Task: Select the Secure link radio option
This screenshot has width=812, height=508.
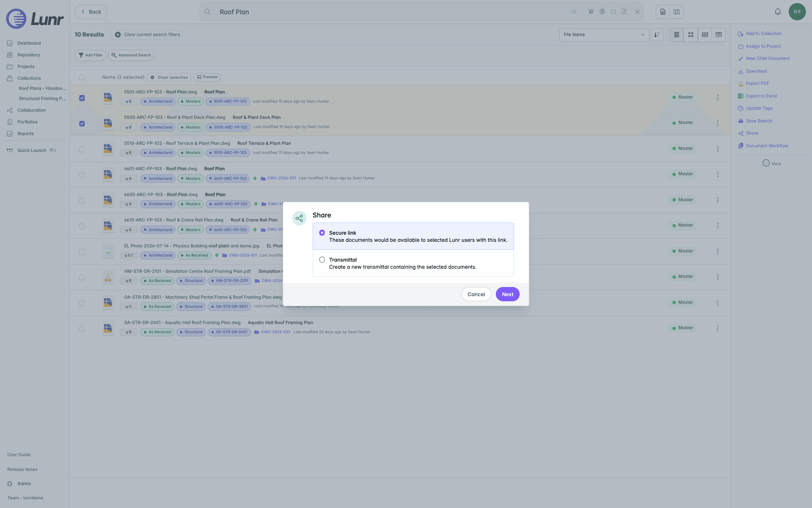Action: click(x=322, y=232)
